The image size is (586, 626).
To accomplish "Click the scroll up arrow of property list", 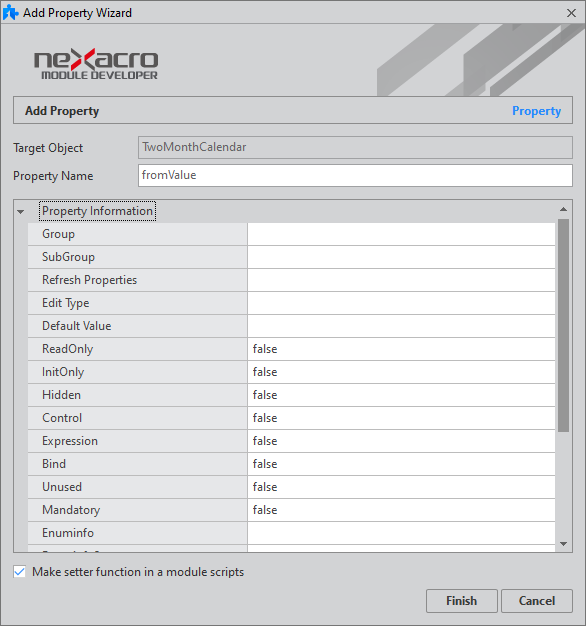I will click(x=563, y=209).
